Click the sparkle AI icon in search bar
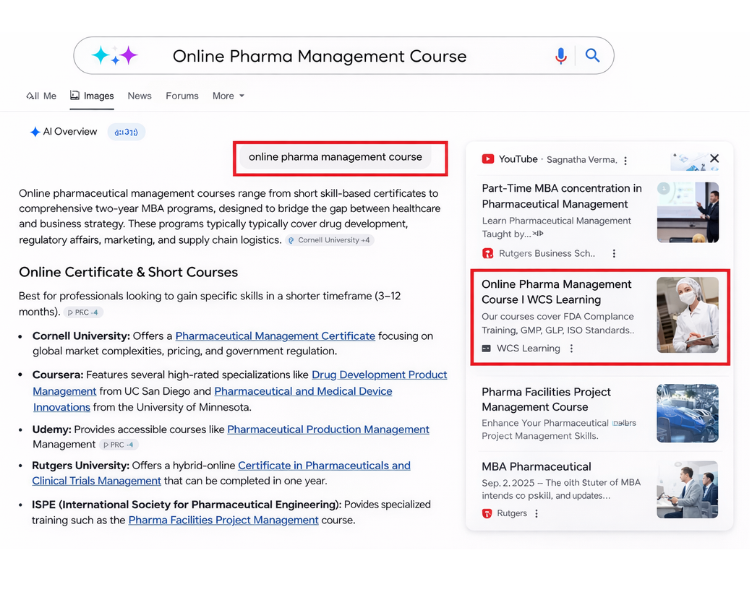The image size is (750, 600). [114, 56]
